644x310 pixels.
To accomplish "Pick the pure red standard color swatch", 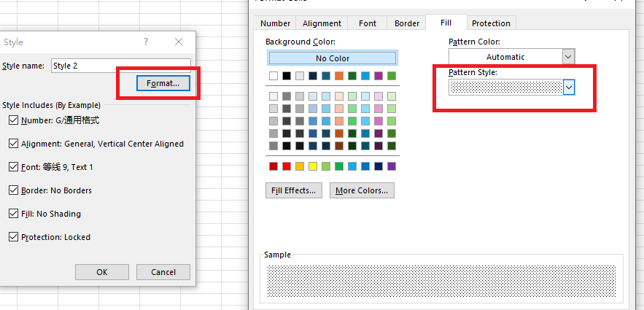I will point(287,166).
